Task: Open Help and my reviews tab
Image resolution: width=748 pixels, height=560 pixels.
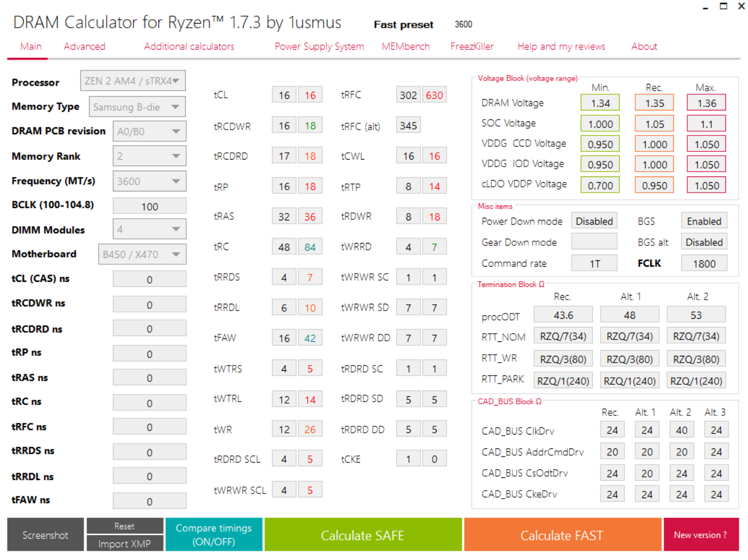Action: [x=561, y=46]
